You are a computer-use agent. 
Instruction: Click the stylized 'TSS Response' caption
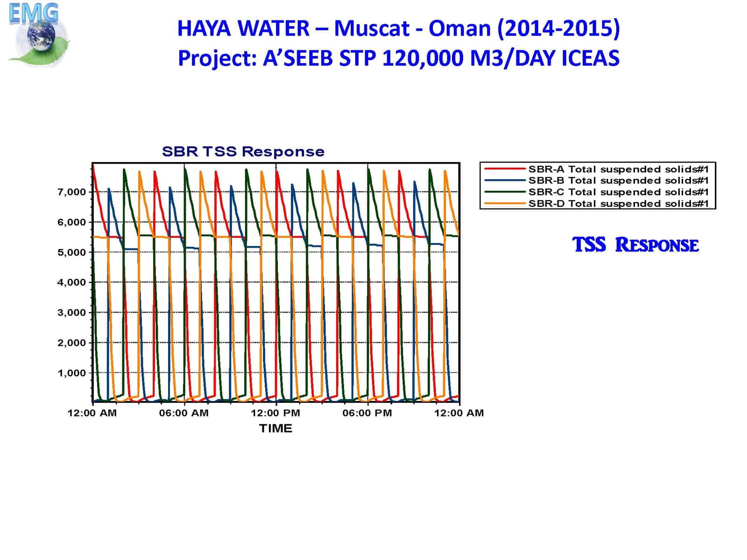635,245
